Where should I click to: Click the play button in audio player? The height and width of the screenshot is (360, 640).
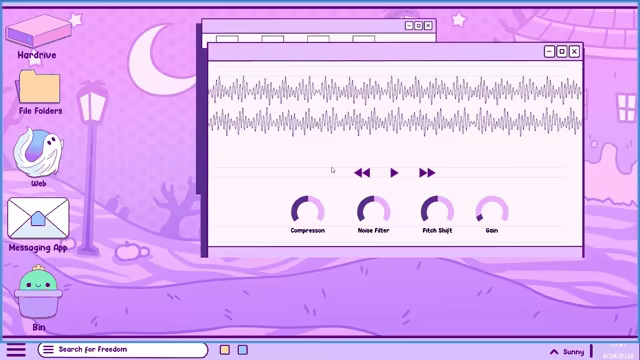click(394, 173)
